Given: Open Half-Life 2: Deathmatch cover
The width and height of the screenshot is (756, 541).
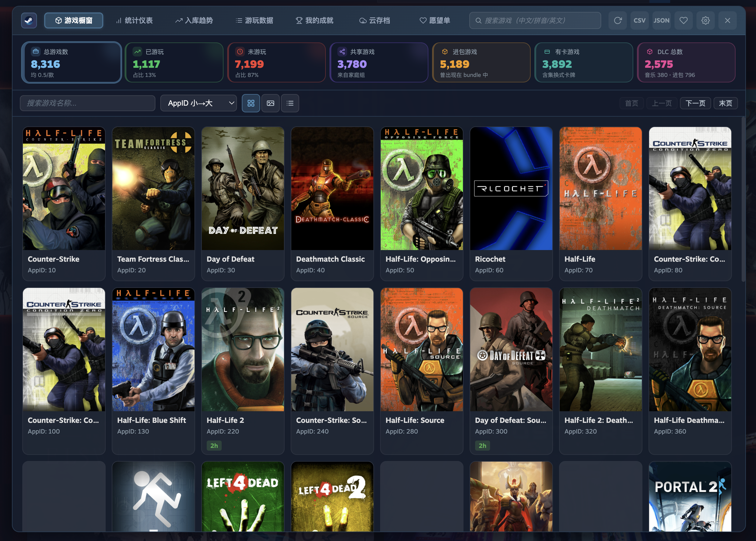Looking at the screenshot, I should [x=601, y=350].
